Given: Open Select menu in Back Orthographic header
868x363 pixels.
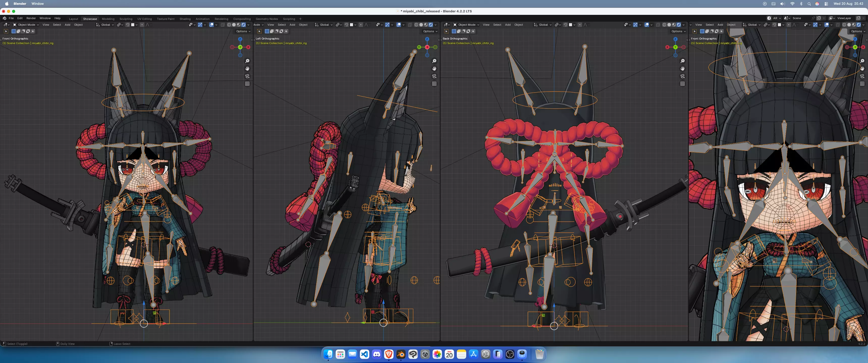Looking at the screenshot, I should [x=497, y=25].
